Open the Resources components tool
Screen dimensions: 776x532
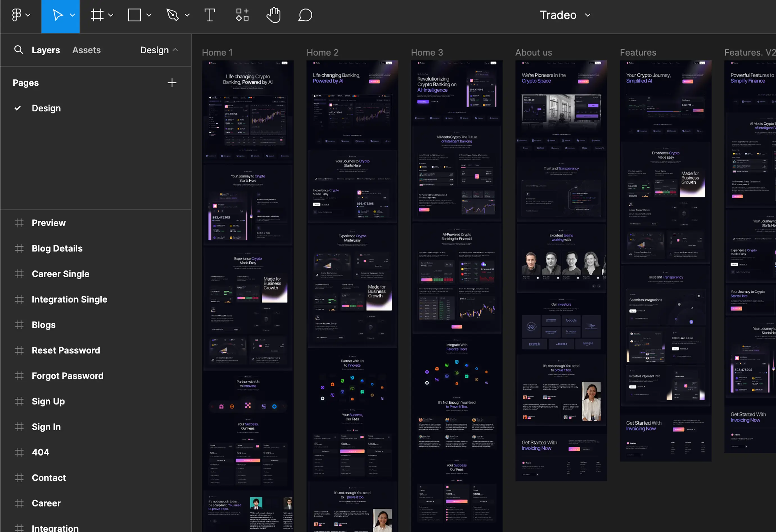tap(242, 15)
